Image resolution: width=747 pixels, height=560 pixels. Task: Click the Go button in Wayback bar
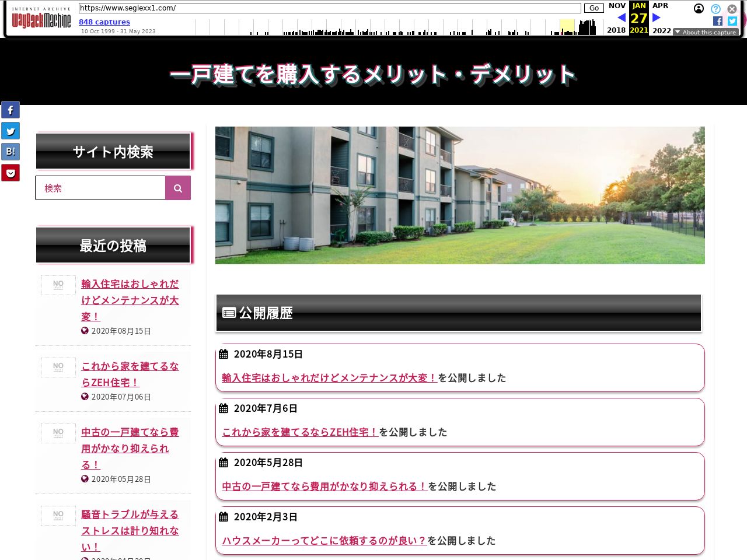[594, 8]
